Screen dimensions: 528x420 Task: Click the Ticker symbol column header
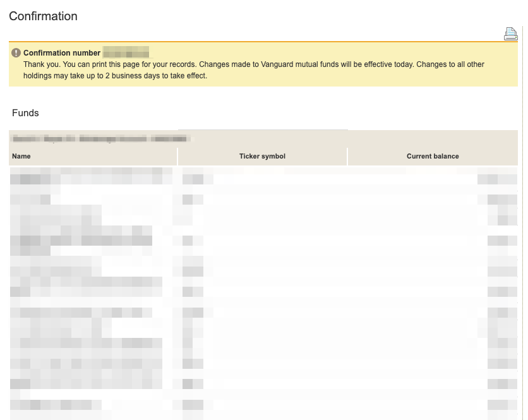pyautogui.click(x=262, y=156)
